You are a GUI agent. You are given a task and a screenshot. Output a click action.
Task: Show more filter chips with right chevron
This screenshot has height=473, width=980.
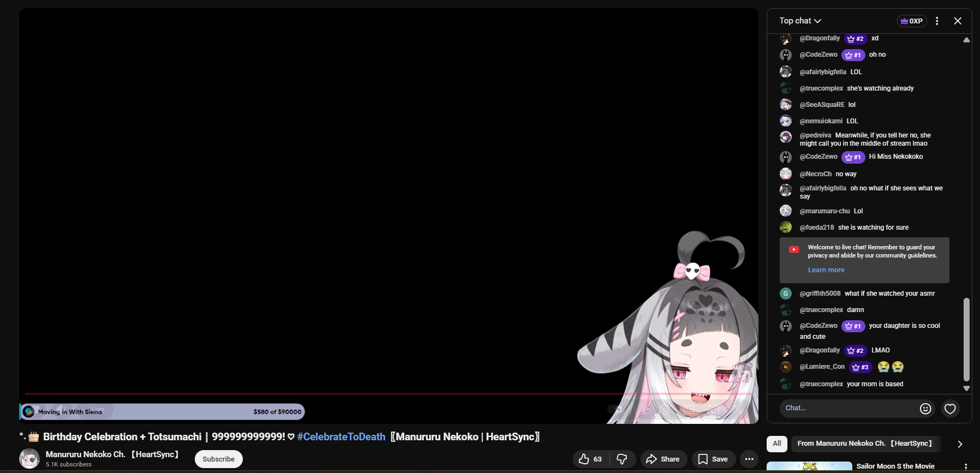tap(960, 444)
